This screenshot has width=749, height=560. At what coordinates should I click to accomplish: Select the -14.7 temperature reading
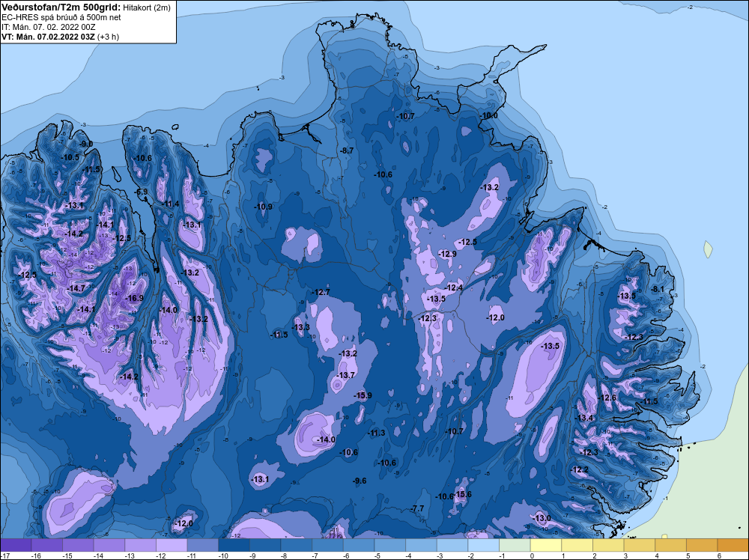(76, 288)
